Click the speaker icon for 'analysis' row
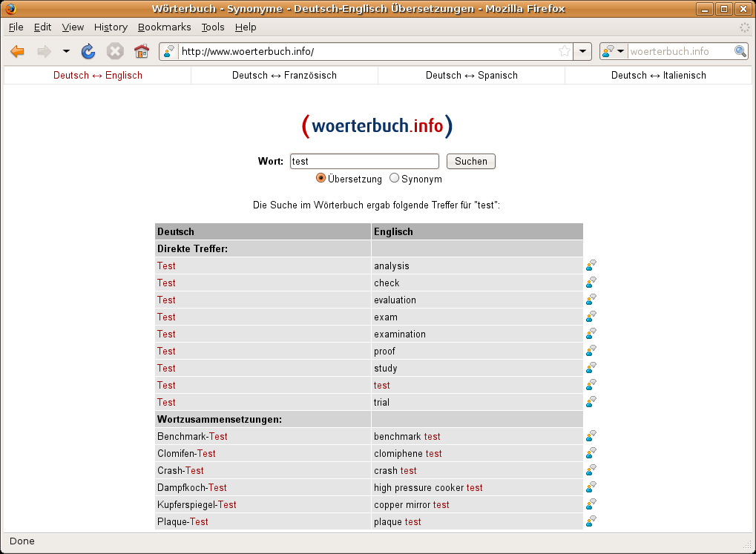 pyautogui.click(x=591, y=266)
